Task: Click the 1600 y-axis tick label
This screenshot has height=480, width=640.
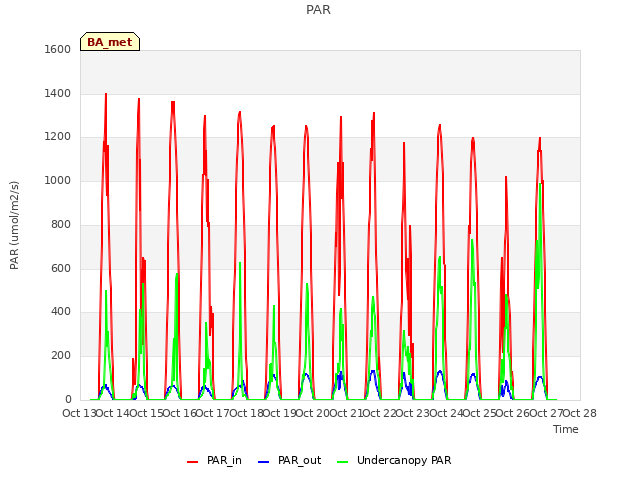Action: [x=58, y=49]
